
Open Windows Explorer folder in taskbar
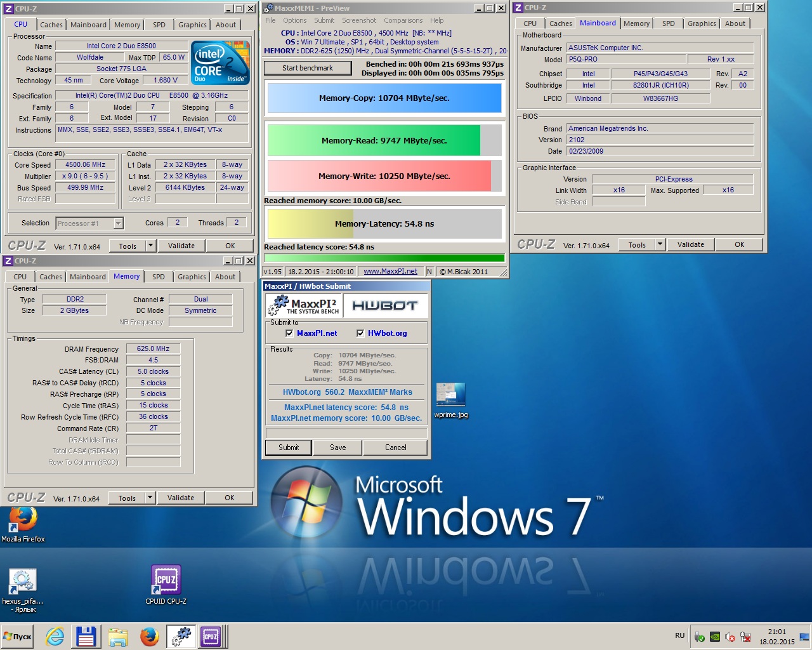point(118,637)
